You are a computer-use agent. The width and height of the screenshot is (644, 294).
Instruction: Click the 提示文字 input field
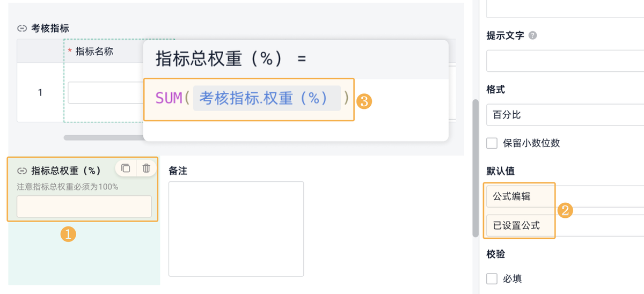pos(565,61)
